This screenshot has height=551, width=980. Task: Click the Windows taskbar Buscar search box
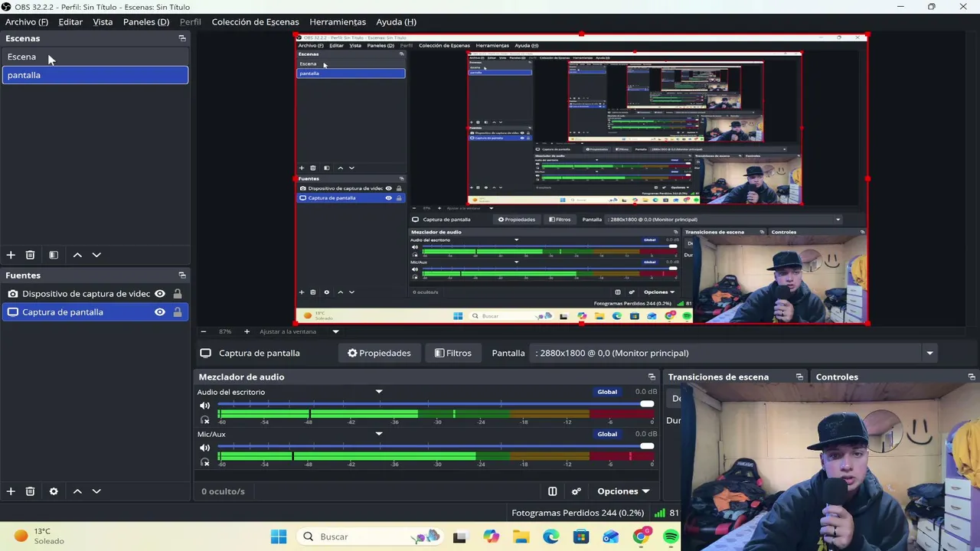(x=371, y=536)
